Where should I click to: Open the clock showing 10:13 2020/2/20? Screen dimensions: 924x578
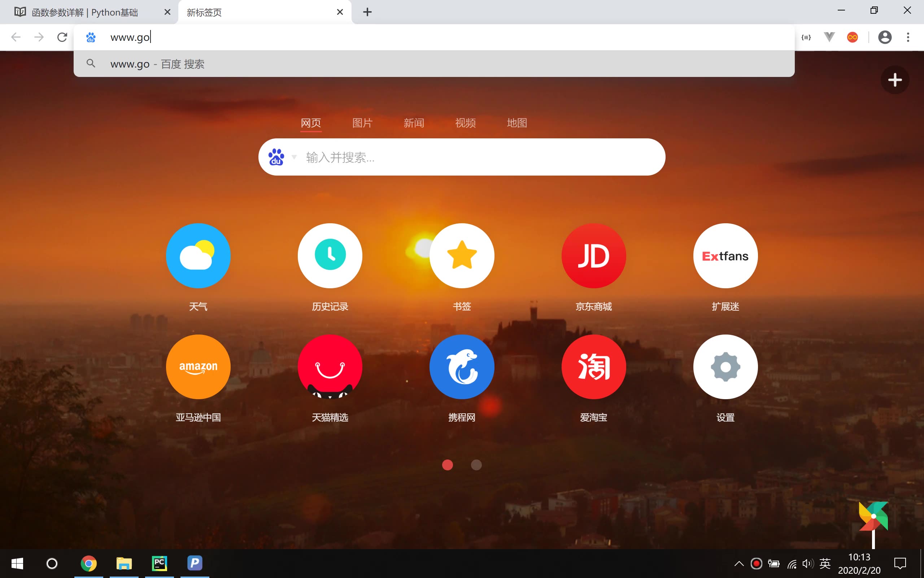pyautogui.click(x=859, y=564)
